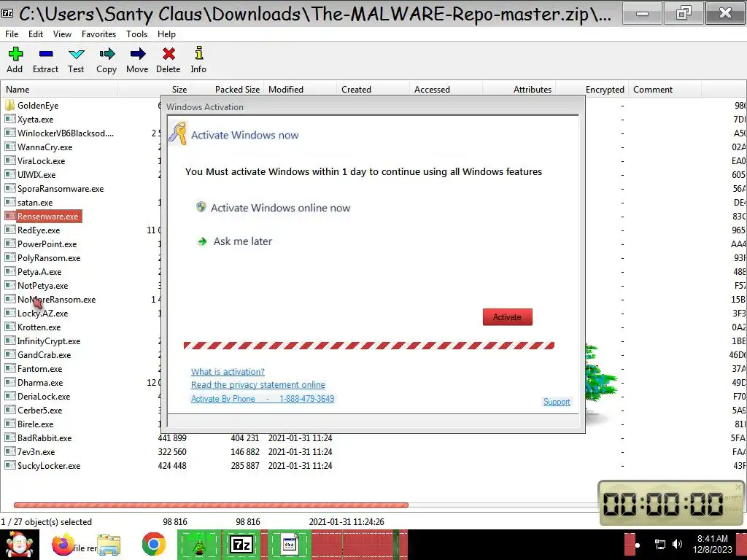
Task: Click Activate By Phone link
Action: click(x=263, y=399)
